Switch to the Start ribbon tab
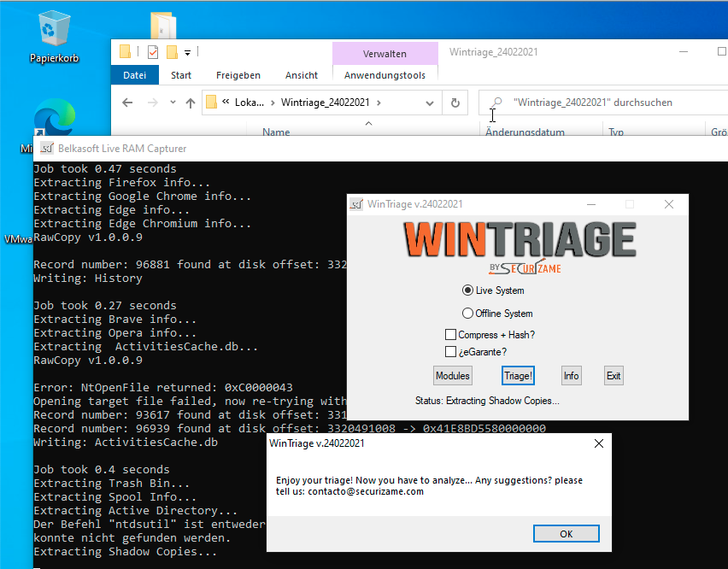 [181, 75]
